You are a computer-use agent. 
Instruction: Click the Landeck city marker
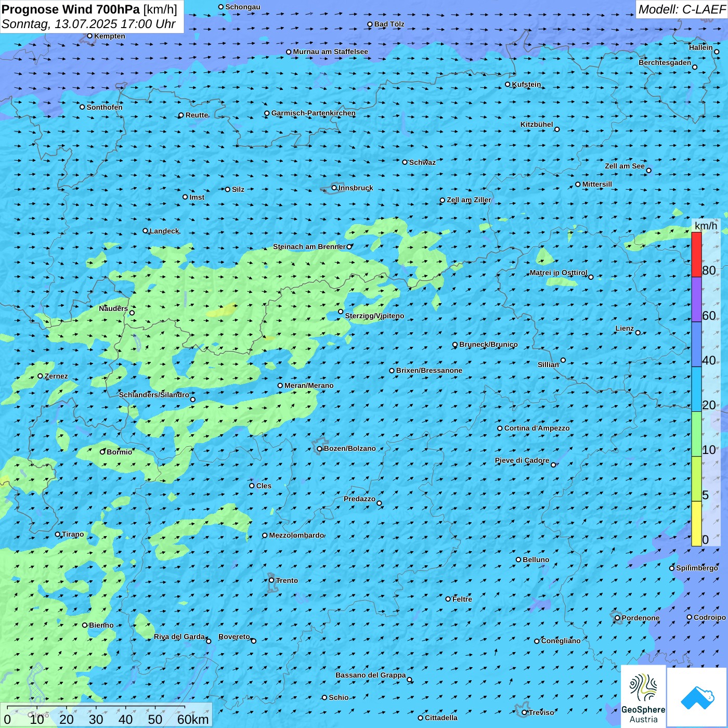(145, 231)
